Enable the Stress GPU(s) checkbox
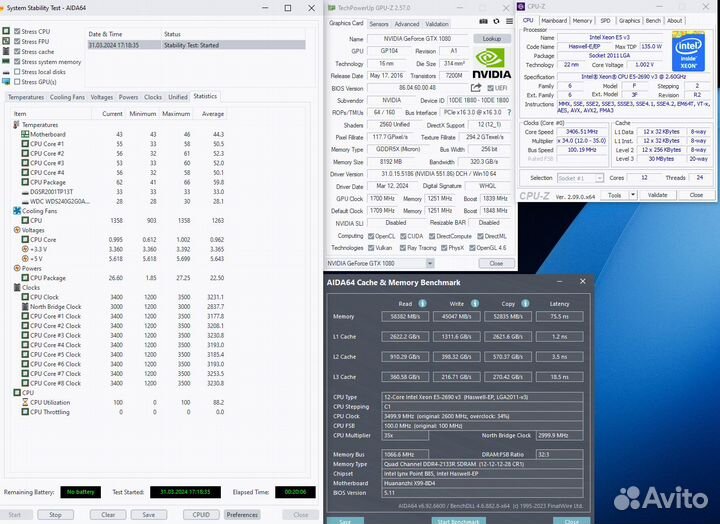 click(17, 82)
